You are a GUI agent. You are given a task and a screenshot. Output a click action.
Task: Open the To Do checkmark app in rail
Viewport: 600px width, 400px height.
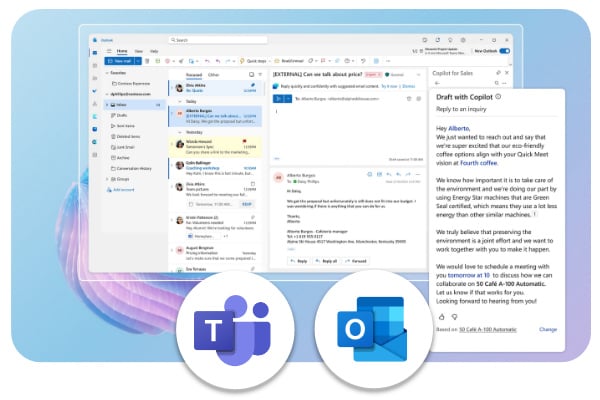95,91
